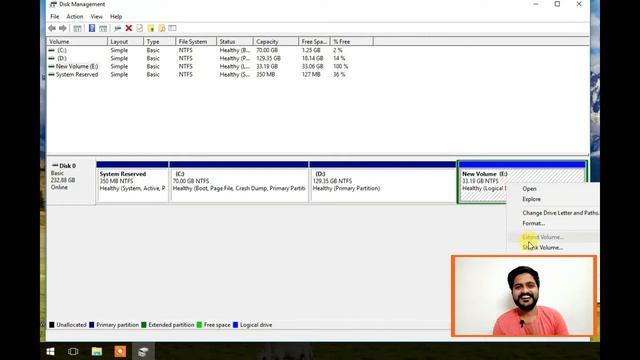The image size is (640, 360).
Task: Click the grayed Extend Volume... entry
Action: click(x=543, y=237)
